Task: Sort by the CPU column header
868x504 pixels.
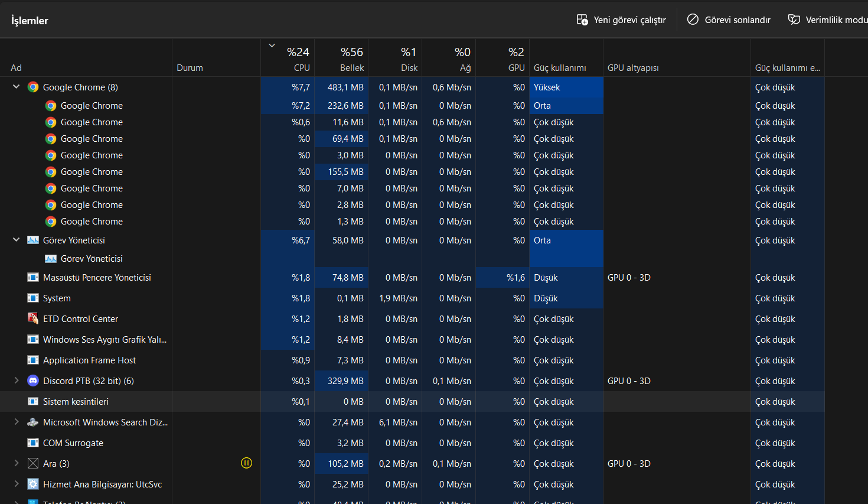Action: [x=288, y=58]
